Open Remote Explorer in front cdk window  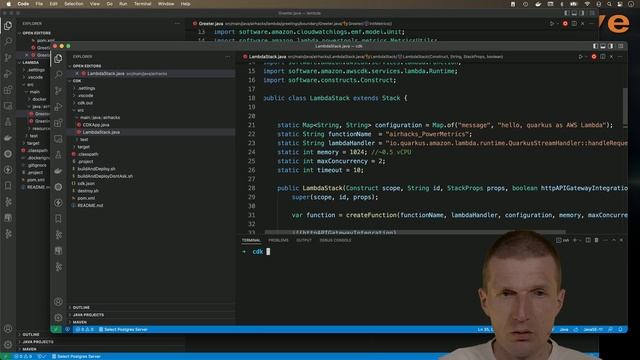point(58,139)
